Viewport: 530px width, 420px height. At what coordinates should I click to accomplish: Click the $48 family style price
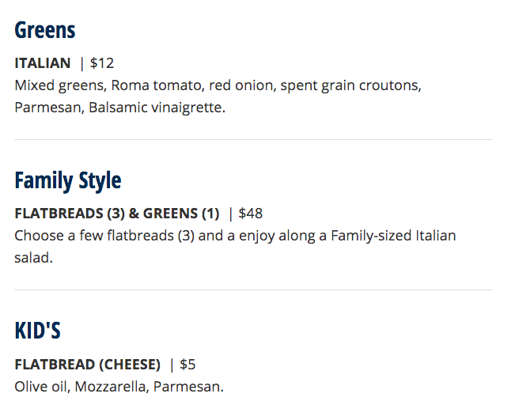[251, 214]
